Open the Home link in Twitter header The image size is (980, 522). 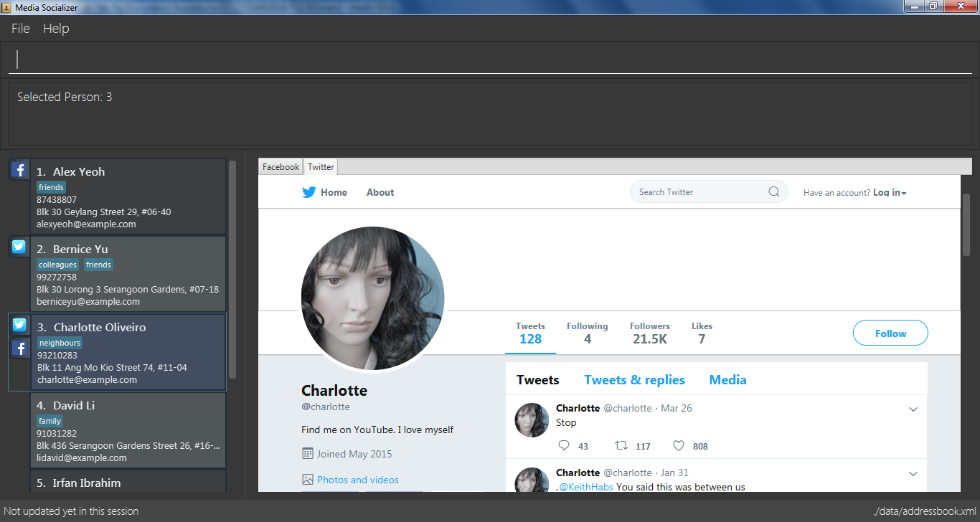pos(334,192)
